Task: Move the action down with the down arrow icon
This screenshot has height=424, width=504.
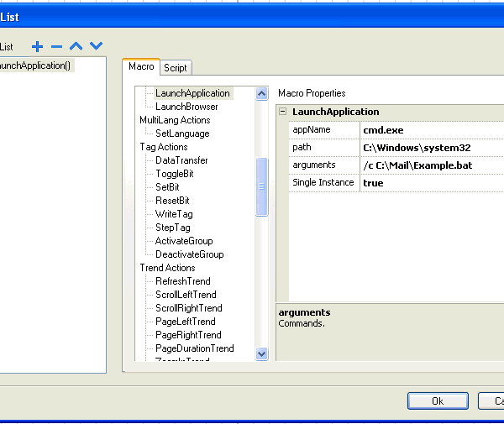Action: pyautogui.click(x=96, y=46)
